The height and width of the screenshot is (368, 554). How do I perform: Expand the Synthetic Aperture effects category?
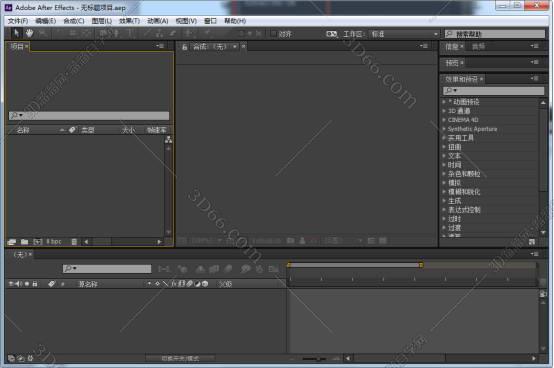point(444,129)
